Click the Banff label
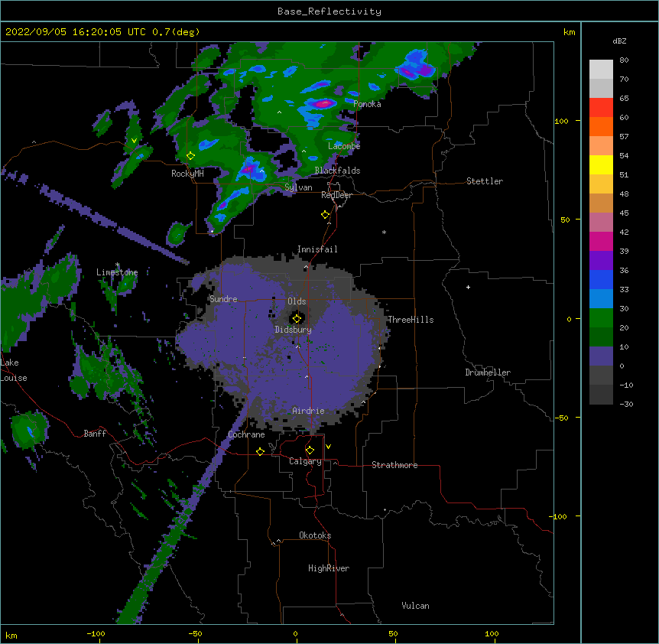Image resolution: width=659 pixels, height=644 pixels. tap(95, 434)
